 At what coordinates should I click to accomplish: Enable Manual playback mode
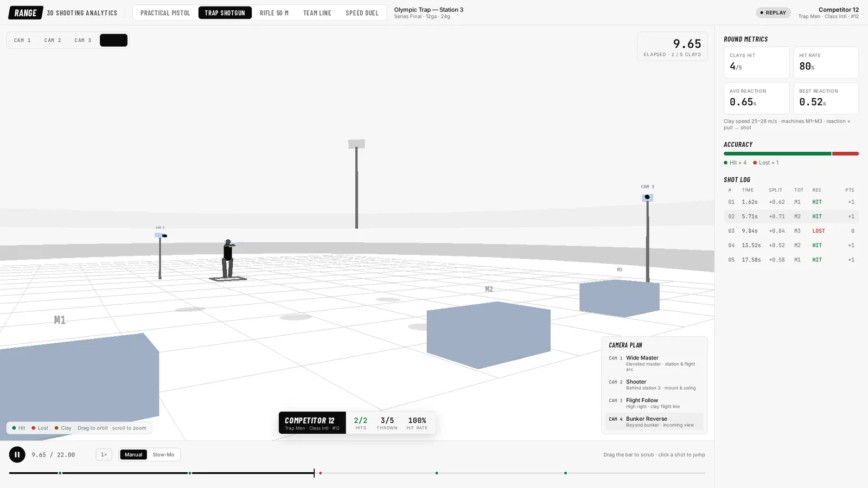tap(133, 454)
